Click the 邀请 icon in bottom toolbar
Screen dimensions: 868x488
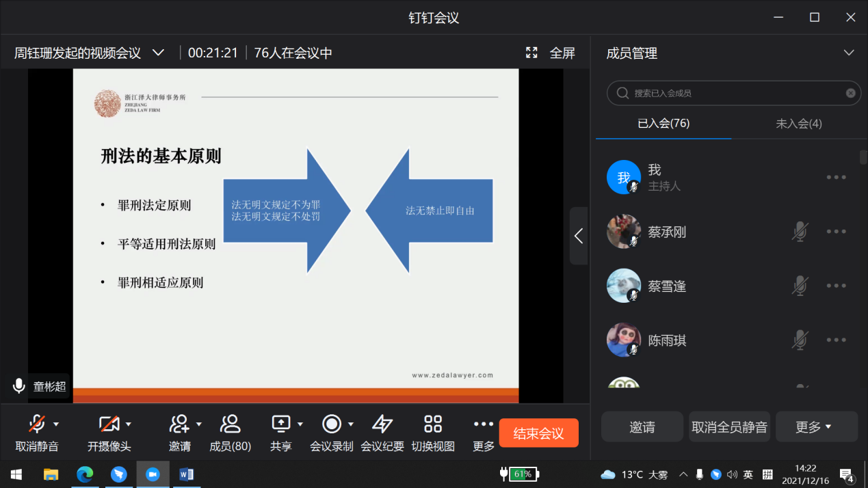click(x=179, y=424)
